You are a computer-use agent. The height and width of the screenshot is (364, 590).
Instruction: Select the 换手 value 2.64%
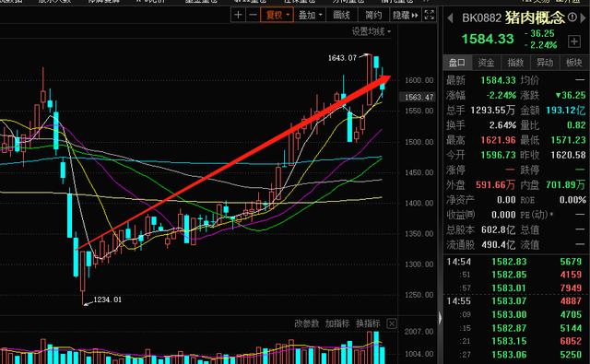(502, 124)
